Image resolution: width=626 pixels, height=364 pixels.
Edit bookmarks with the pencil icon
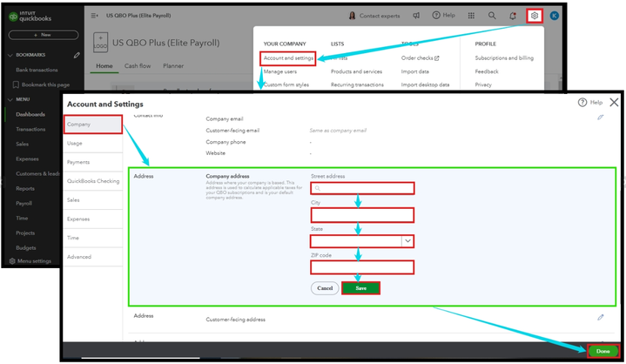tap(77, 55)
